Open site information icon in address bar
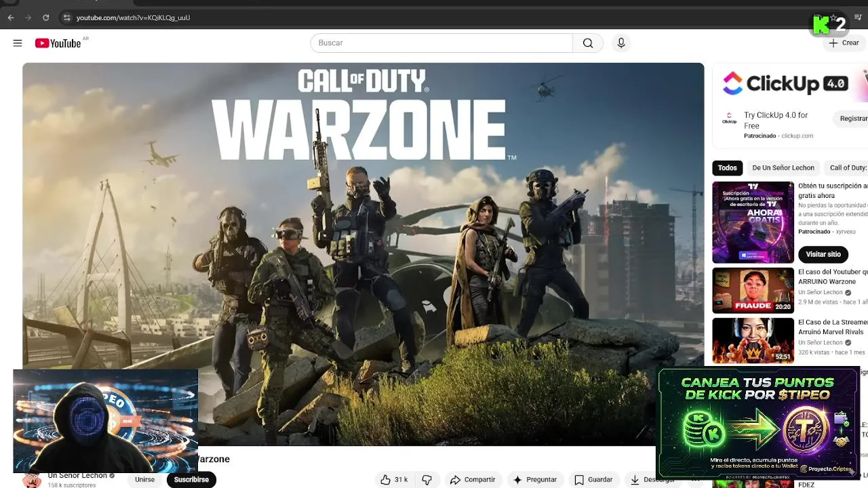This screenshot has width=868, height=488. pyautogui.click(x=66, y=18)
